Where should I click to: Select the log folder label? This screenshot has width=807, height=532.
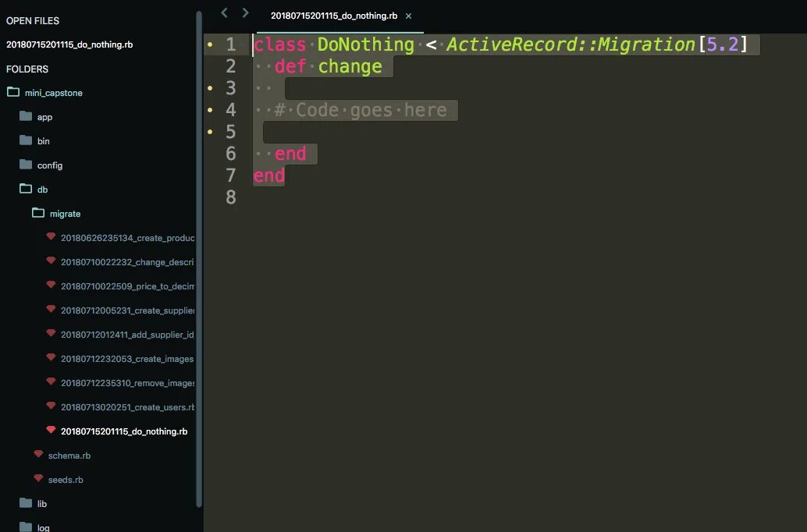(43, 527)
